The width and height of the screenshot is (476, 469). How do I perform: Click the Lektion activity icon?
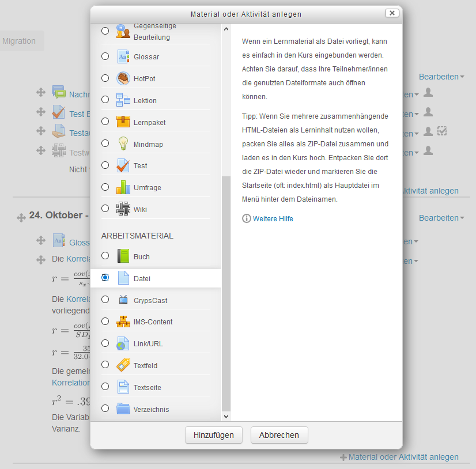[x=123, y=100]
